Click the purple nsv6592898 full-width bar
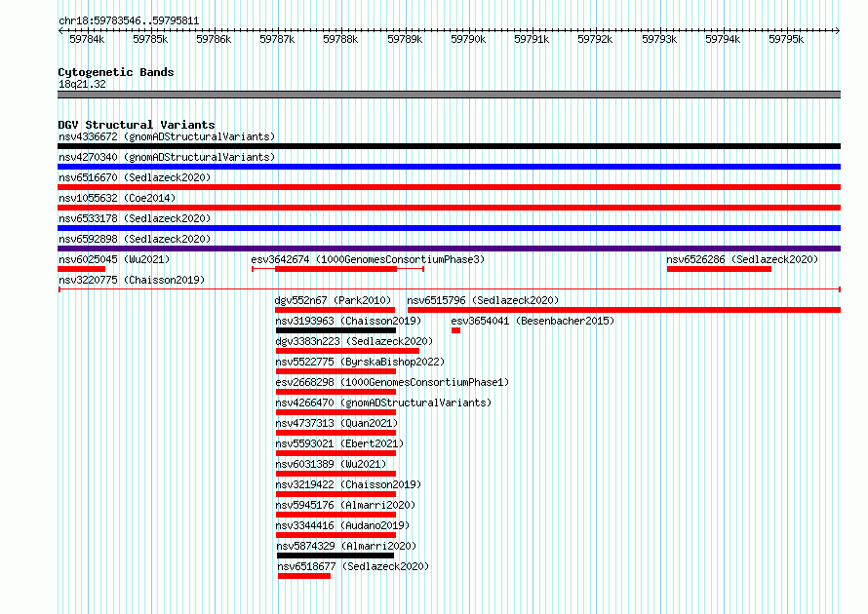868x614 pixels. [449, 249]
